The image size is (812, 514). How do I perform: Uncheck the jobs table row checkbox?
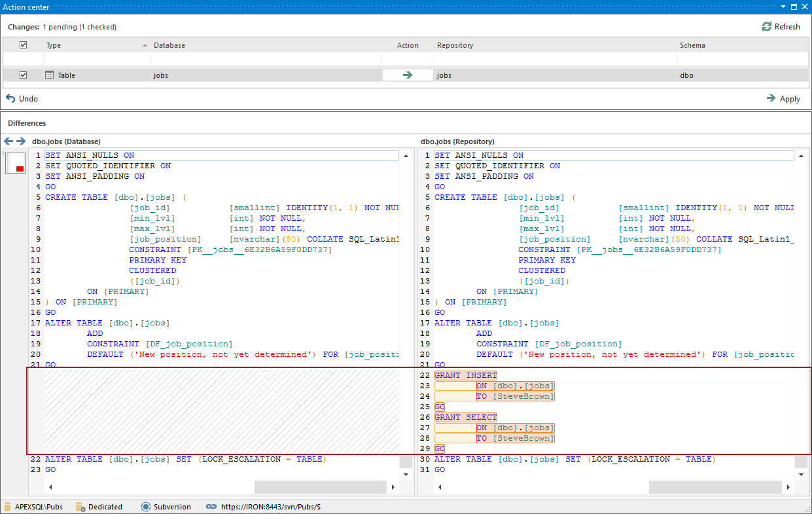24,75
